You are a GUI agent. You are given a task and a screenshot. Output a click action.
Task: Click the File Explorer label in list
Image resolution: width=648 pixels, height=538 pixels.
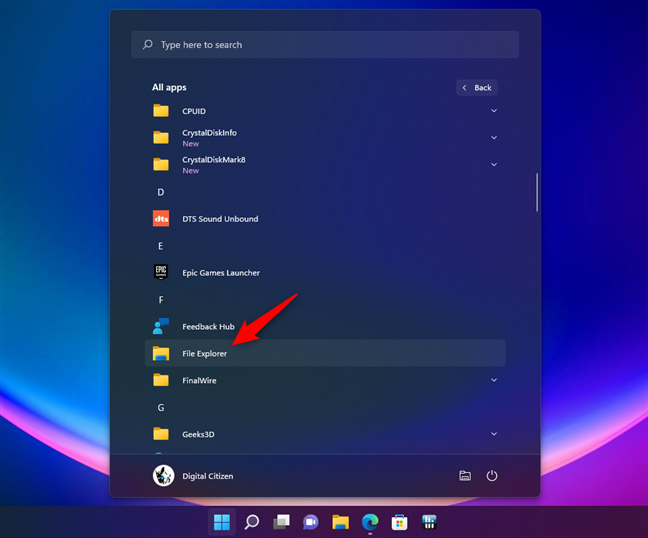pyautogui.click(x=205, y=354)
